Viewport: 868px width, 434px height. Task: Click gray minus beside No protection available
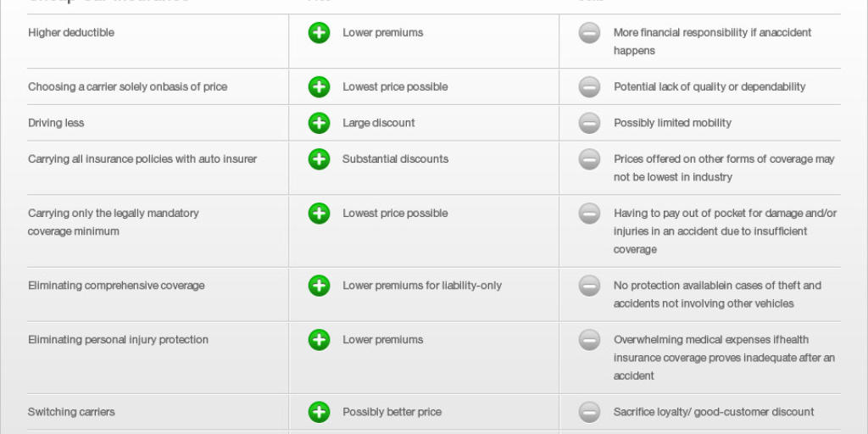coord(590,286)
